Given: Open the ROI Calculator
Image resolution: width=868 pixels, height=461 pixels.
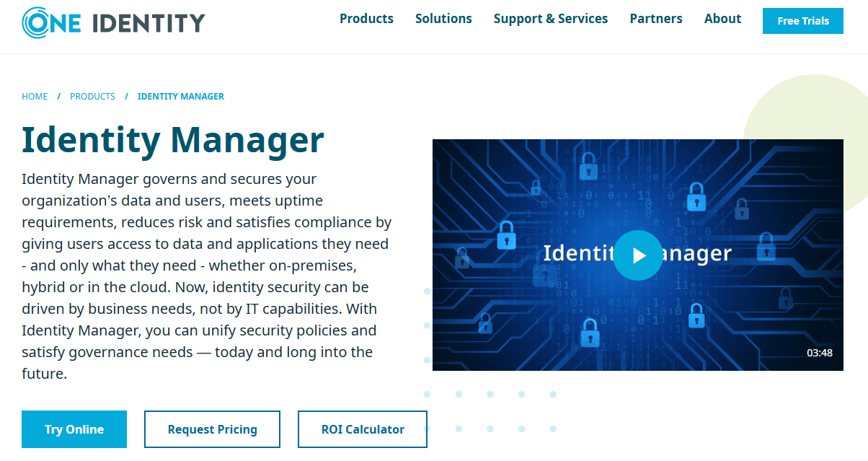Looking at the screenshot, I should click(363, 429).
